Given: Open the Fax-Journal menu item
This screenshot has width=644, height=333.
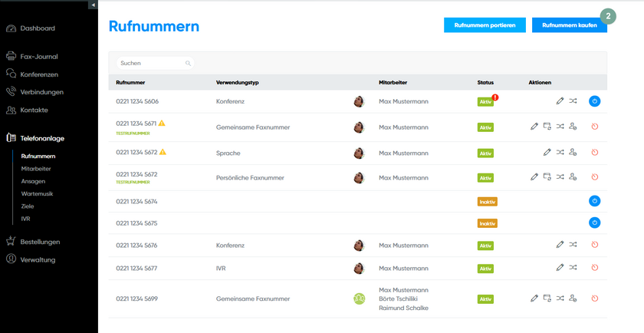Looking at the screenshot, I should (x=38, y=56).
